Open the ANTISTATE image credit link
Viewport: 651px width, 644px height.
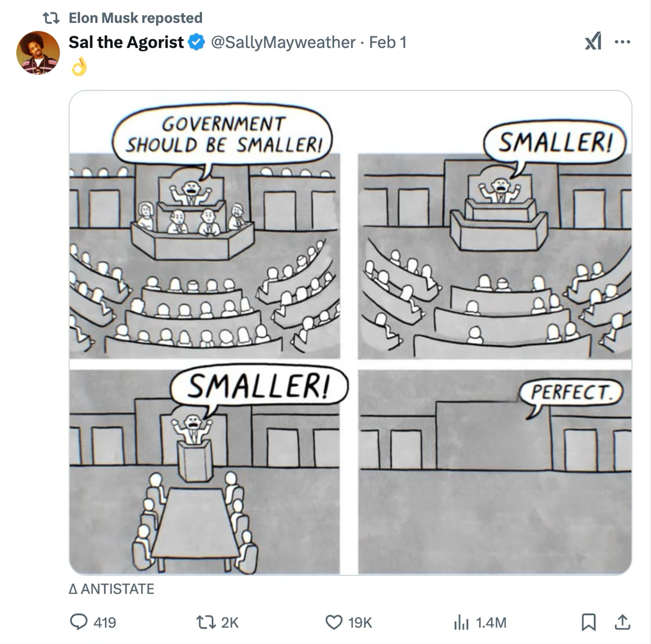pyautogui.click(x=112, y=589)
